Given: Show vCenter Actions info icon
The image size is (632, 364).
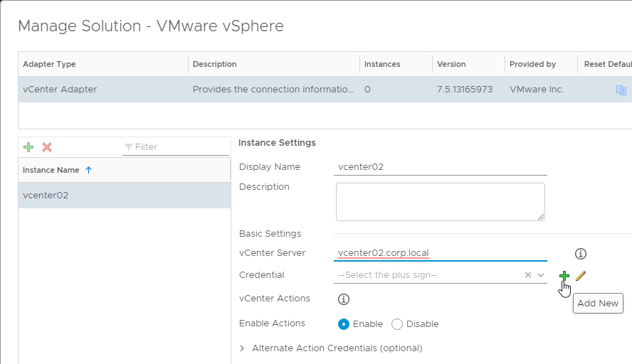Looking at the screenshot, I should [x=344, y=299].
